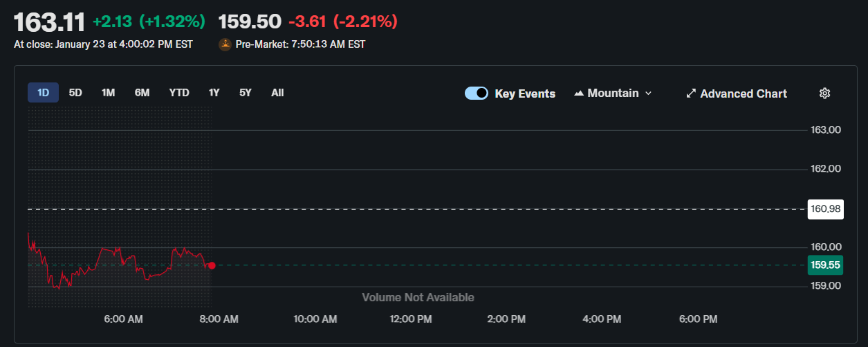Click the -3.61 (-2.21%) change

[343, 21]
